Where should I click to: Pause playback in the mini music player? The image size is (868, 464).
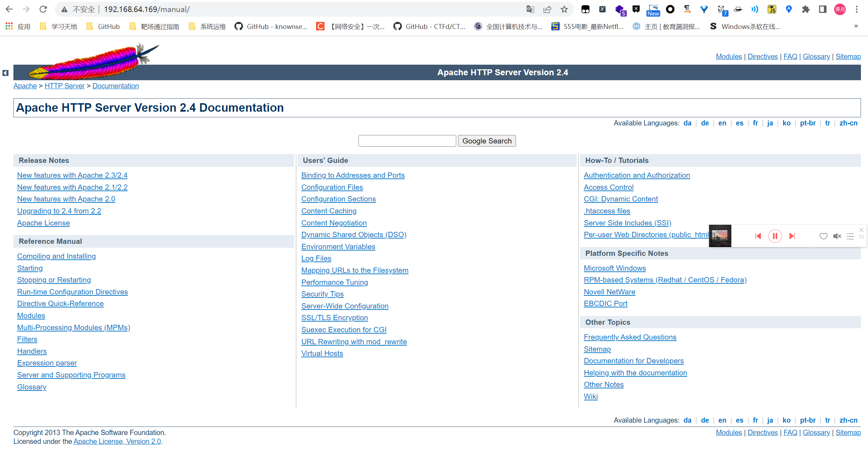point(775,236)
